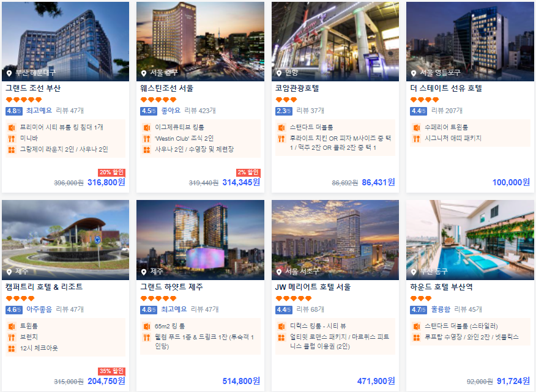Click dining icon beside 미니바

point(12,139)
